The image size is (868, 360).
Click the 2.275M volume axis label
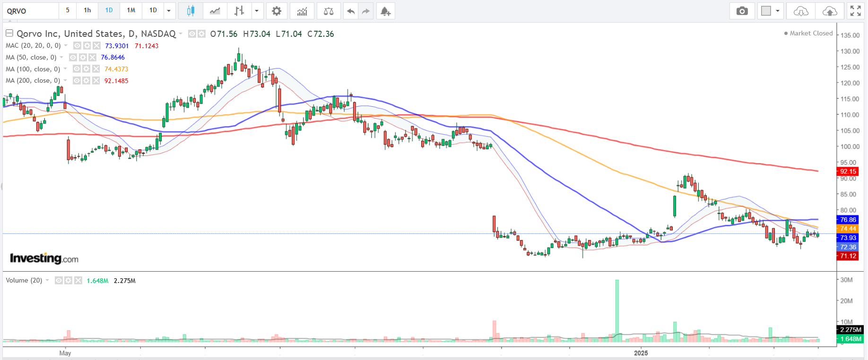point(851,330)
